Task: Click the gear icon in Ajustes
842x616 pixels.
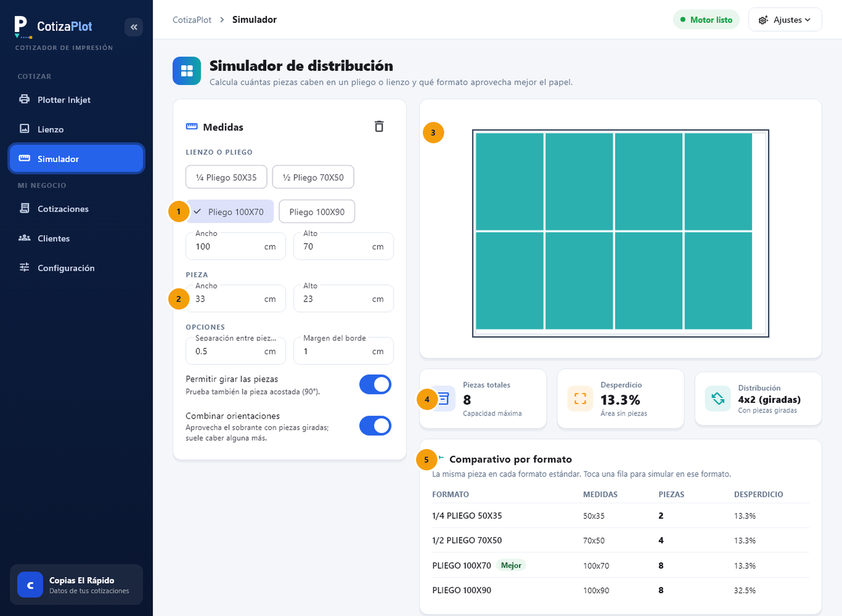Action: tap(763, 20)
